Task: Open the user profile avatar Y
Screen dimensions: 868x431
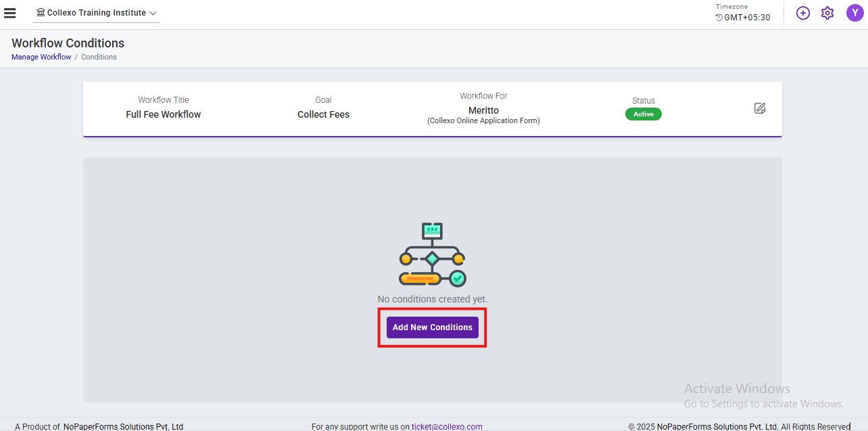Action: coord(854,13)
